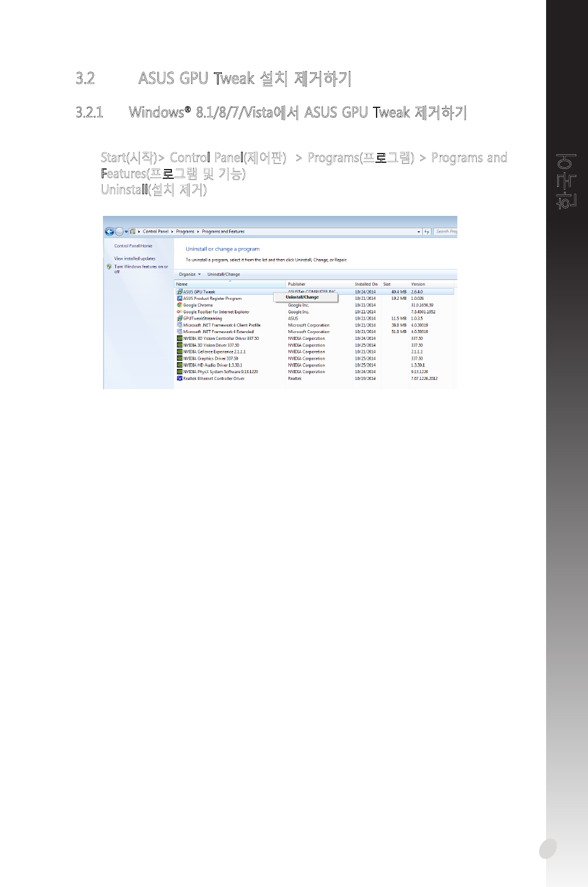Click the GPUTweakStreaming icon
Screen dimensions: 588x887
[179, 319]
